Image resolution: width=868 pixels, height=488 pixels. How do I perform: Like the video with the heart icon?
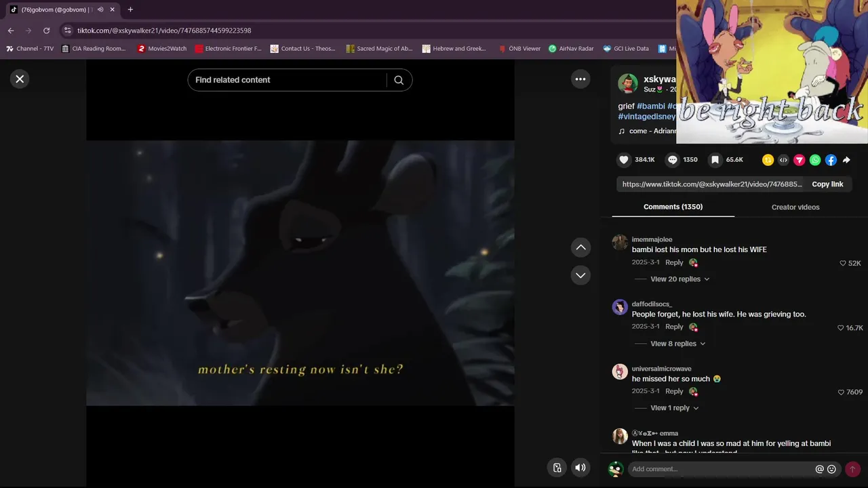coord(624,160)
